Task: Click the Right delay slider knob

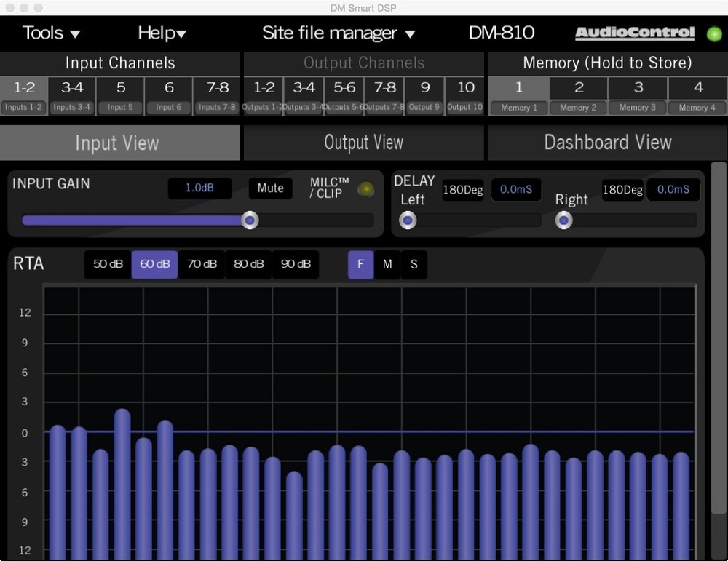Action: click(563, 220)
